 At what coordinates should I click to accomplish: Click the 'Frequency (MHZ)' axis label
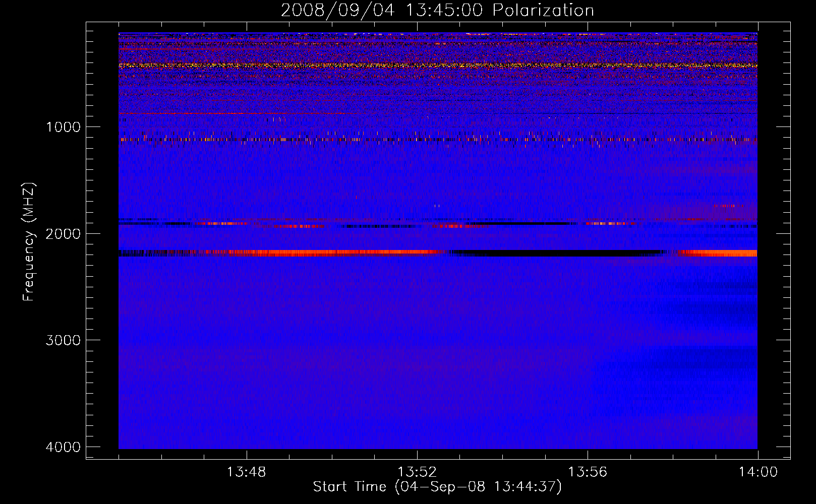pos(29,242)
